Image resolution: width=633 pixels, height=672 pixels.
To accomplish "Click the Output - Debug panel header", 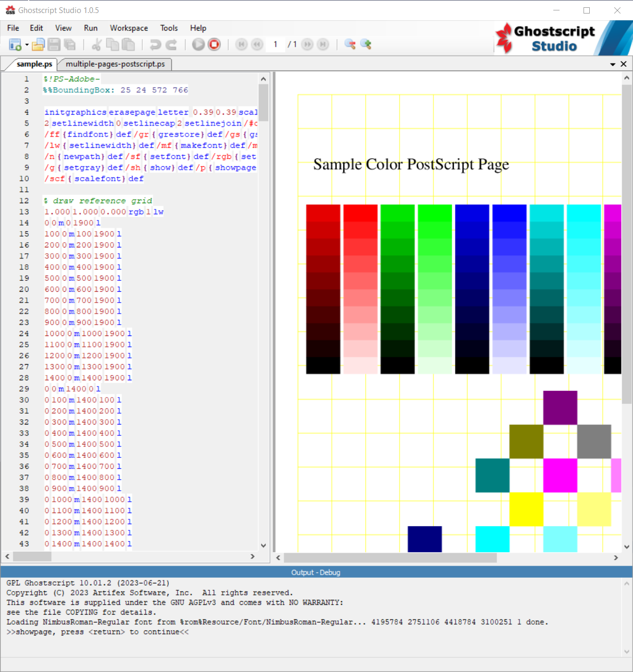I will pyautogui.click(x=316, y=573).
